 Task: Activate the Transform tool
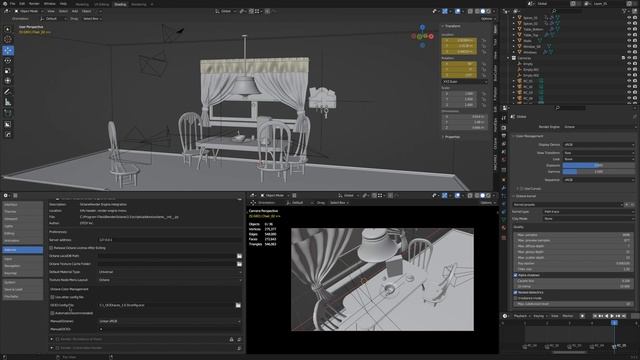[x=8, y=81]
